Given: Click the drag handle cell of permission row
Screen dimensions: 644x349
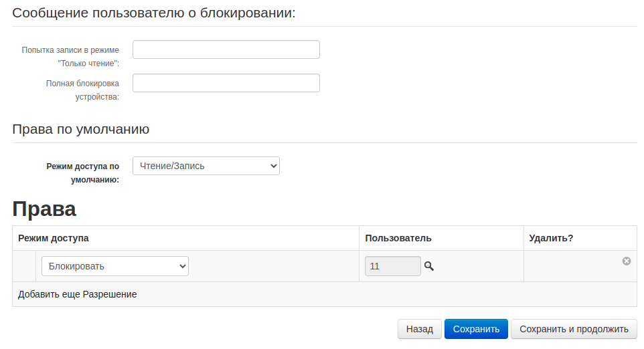Looking at the screenshot, I should pos(24,266).
